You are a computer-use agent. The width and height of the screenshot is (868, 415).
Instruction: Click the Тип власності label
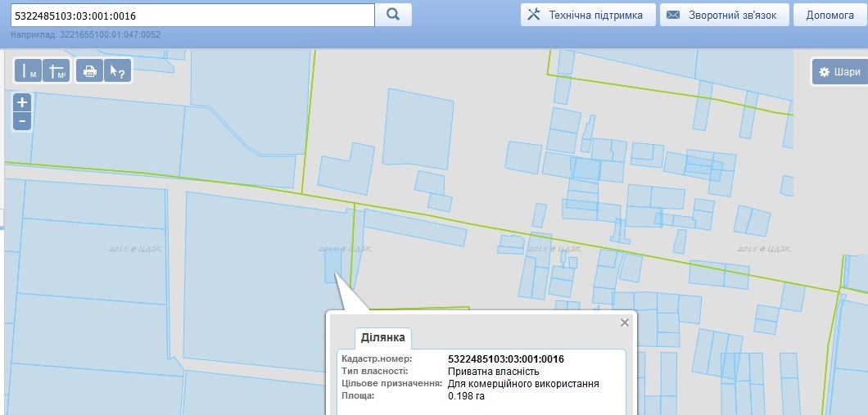[375, 372]
